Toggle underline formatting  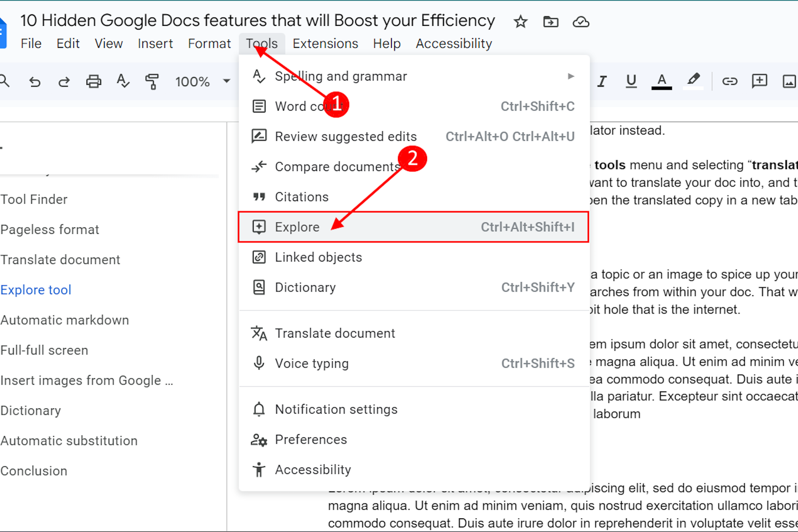click(631, 81)
